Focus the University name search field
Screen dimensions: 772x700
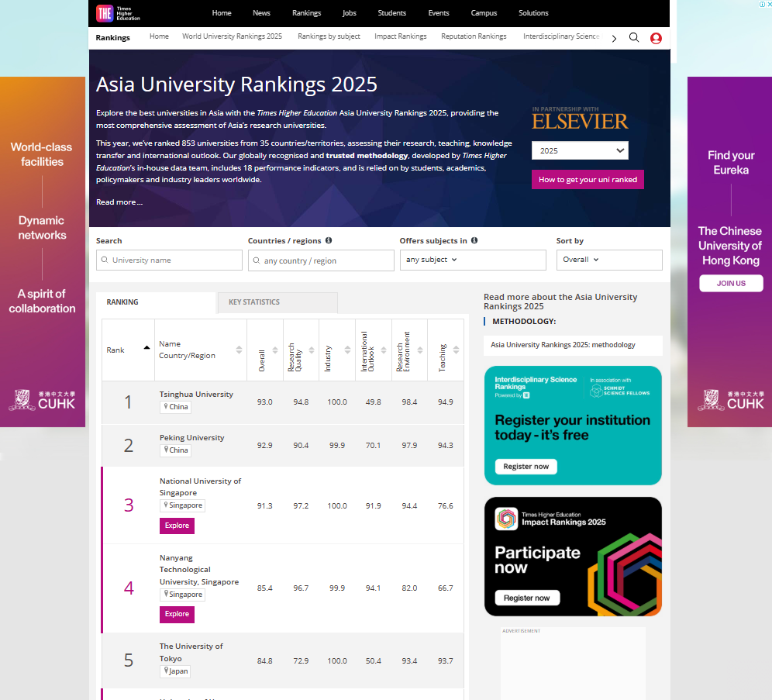point(170,260)
